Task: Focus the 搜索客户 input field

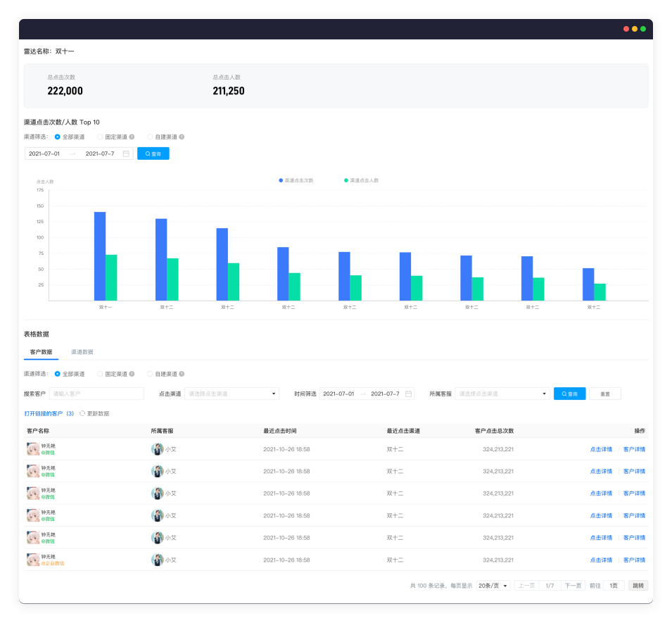Action: click(x=96, y=394)
